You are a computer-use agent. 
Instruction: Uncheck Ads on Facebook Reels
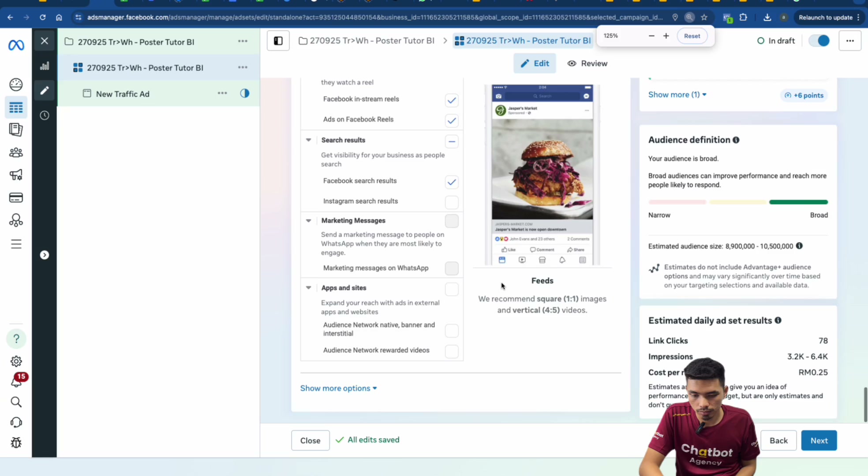(x=451, y=120)
